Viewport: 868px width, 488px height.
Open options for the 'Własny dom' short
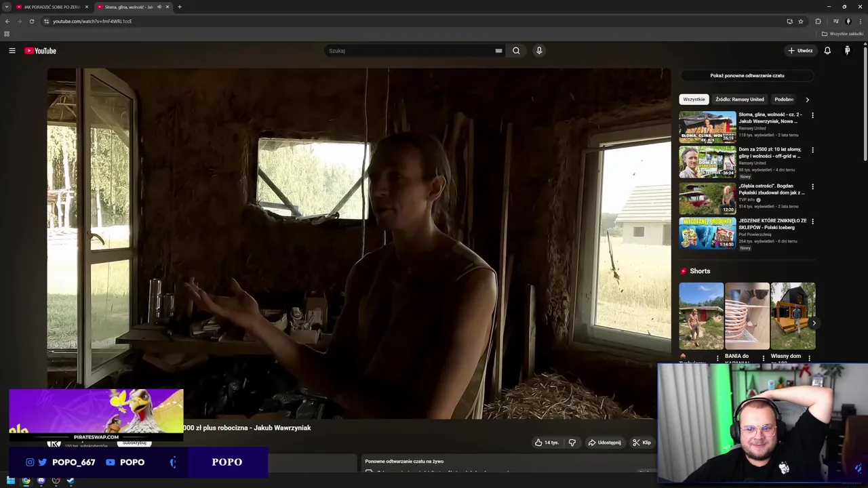809,358
